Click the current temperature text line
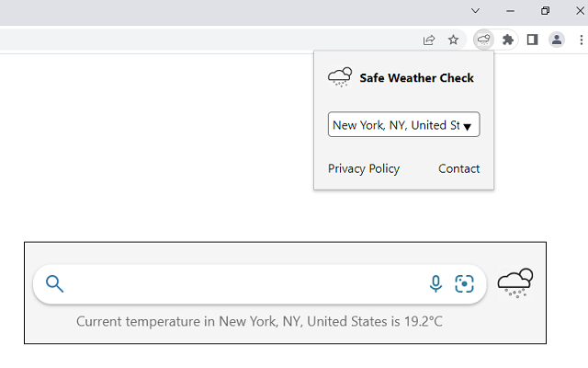This screenshot has width=588, height=368. tap(259, 321)
